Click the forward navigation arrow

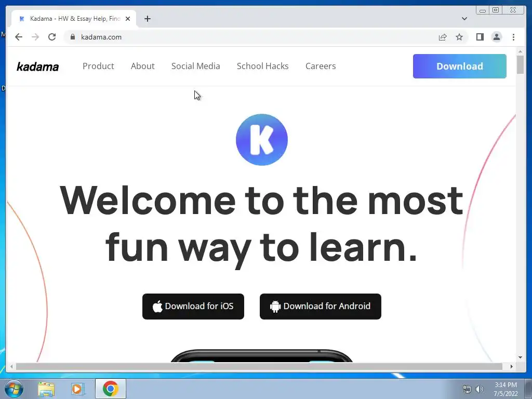35,37
